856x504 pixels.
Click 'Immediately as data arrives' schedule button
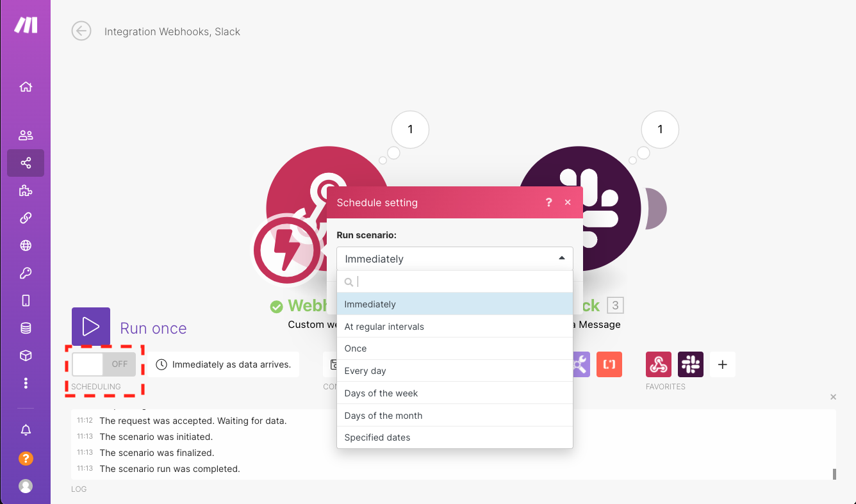224,364
